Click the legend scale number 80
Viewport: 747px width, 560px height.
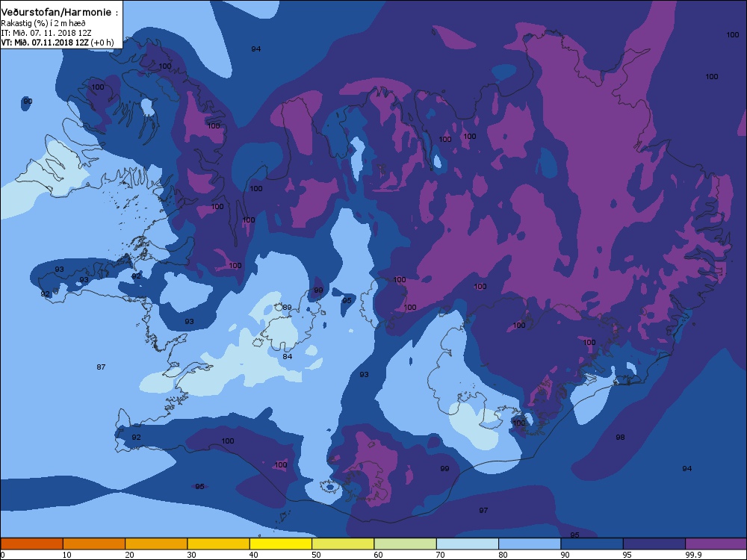(x=503, y=555)
